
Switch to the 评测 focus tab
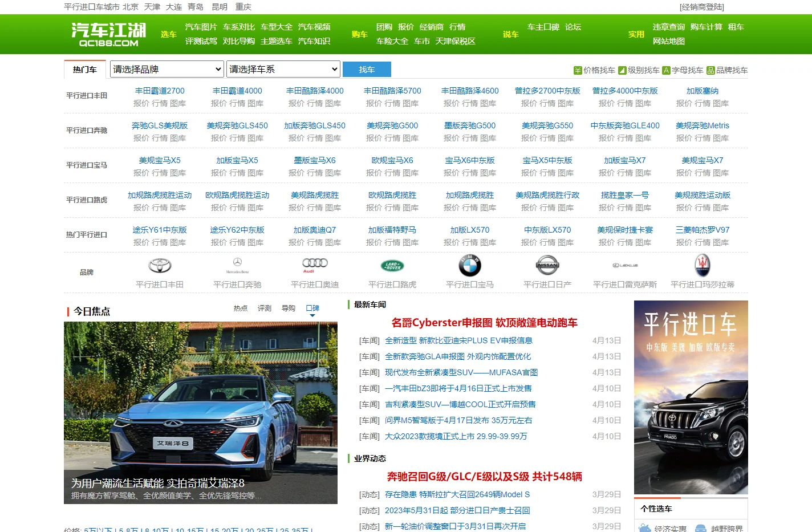[265, 308]
